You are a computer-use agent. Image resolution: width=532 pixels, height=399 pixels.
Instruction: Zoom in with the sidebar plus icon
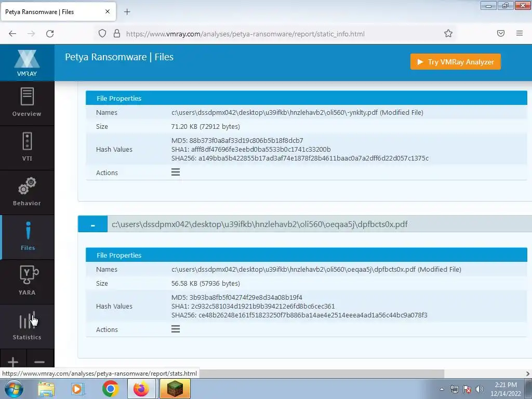13,362
